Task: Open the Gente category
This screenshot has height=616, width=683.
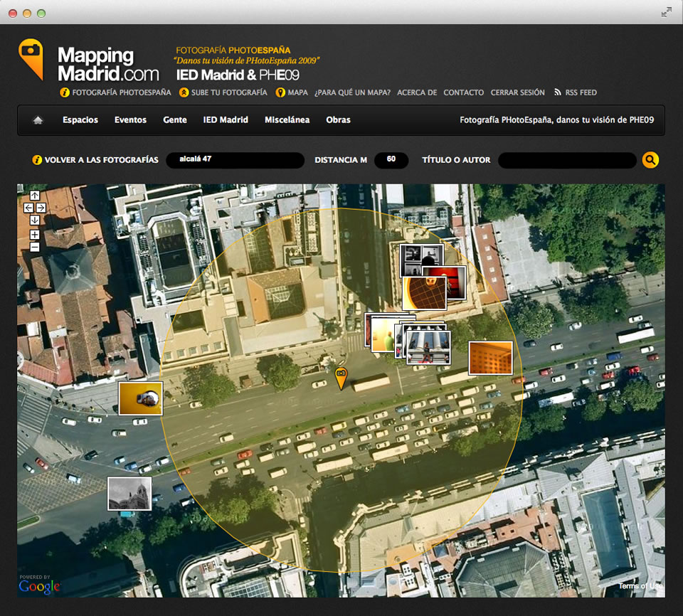Action: (x=175, y=120)
